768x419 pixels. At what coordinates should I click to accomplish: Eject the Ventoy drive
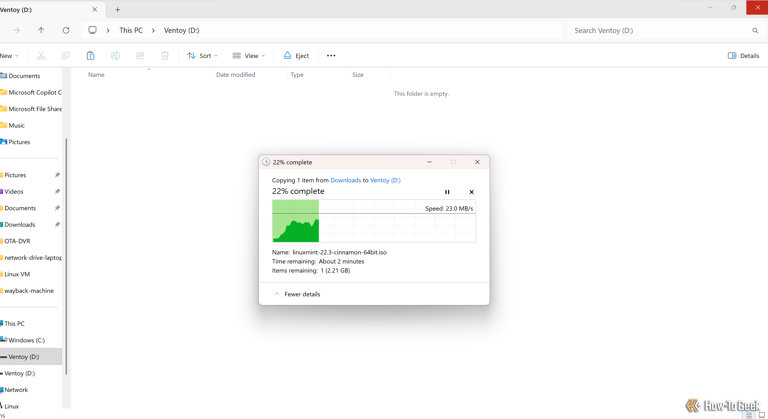[x=296, y=56]
